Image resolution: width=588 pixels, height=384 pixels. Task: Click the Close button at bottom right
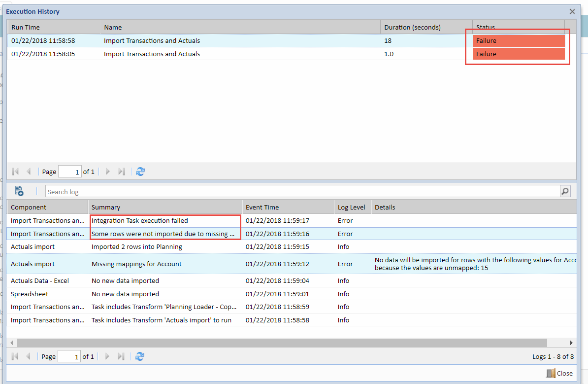tap(559, 373)
